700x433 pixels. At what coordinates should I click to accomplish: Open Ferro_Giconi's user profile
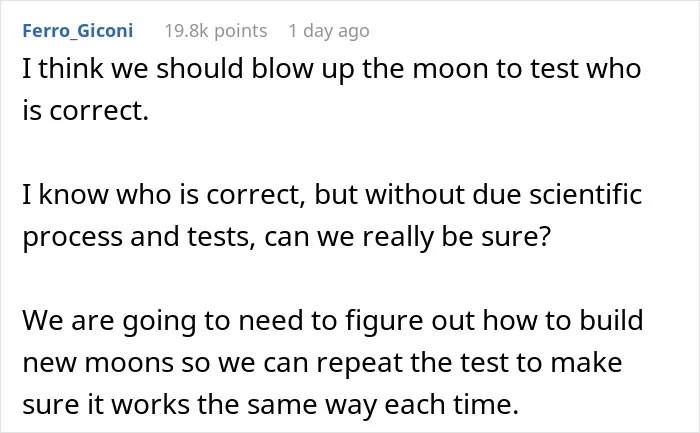(x=78, y=31)
